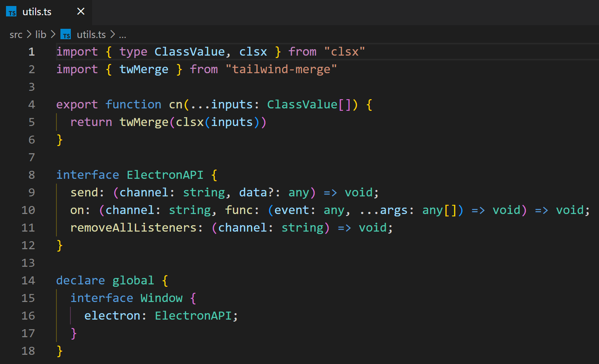Click the cn function name on line 4
This screenshot has width=599, height=364.
pyautogui.click(x=176, y=104)
